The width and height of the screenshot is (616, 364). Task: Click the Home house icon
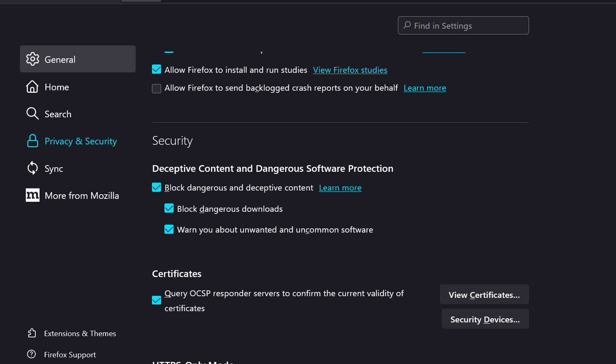click(x=32, y=87)
